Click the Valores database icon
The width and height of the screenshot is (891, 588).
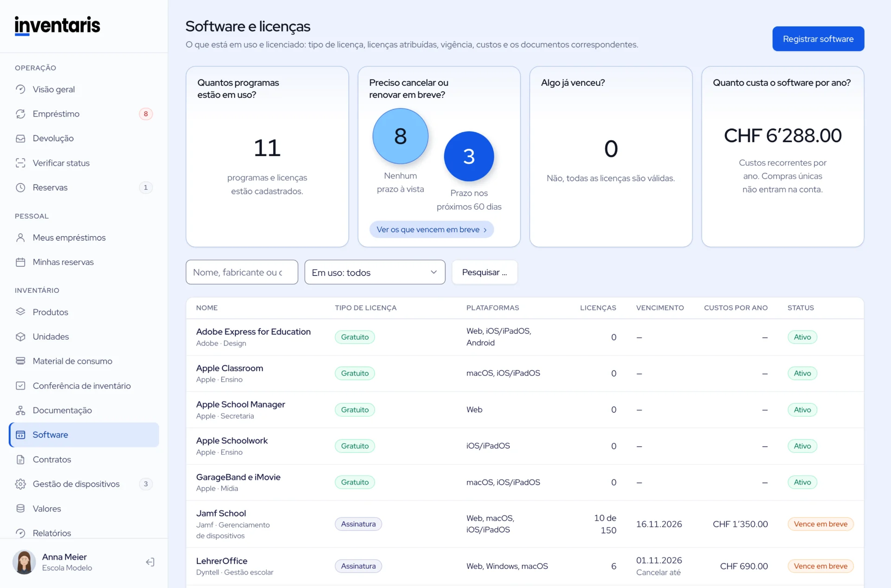tap(20, 509)
